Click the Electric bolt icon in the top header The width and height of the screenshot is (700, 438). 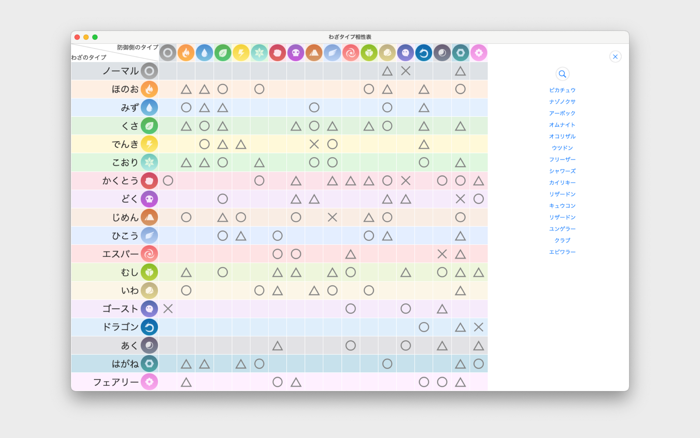pos(241,53)
